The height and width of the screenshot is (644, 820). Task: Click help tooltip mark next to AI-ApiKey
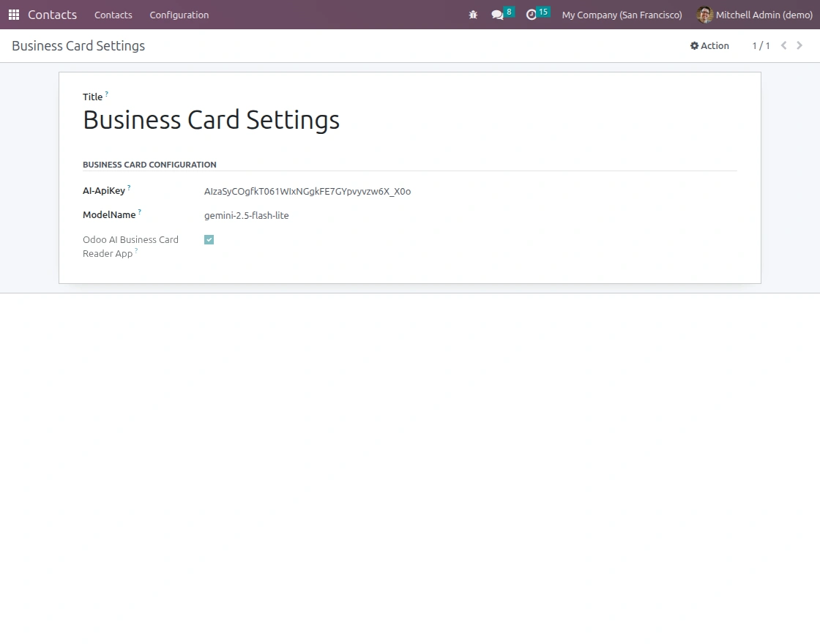129,187
